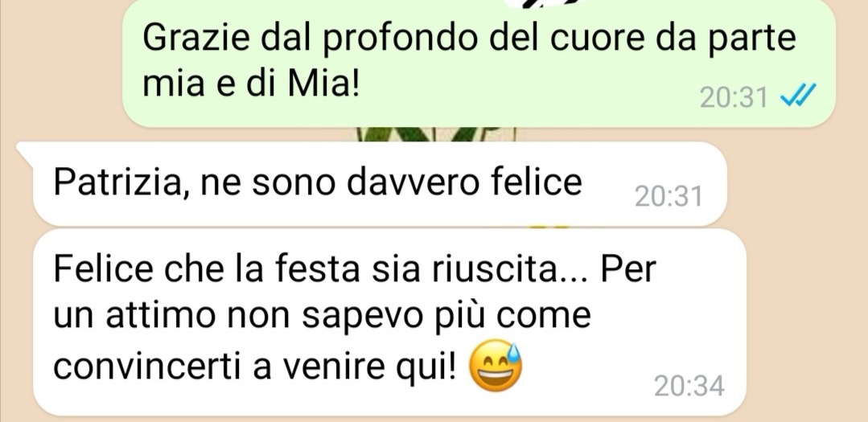Click the text 'convincerti a venire qui!'

(x=255, y=366)
